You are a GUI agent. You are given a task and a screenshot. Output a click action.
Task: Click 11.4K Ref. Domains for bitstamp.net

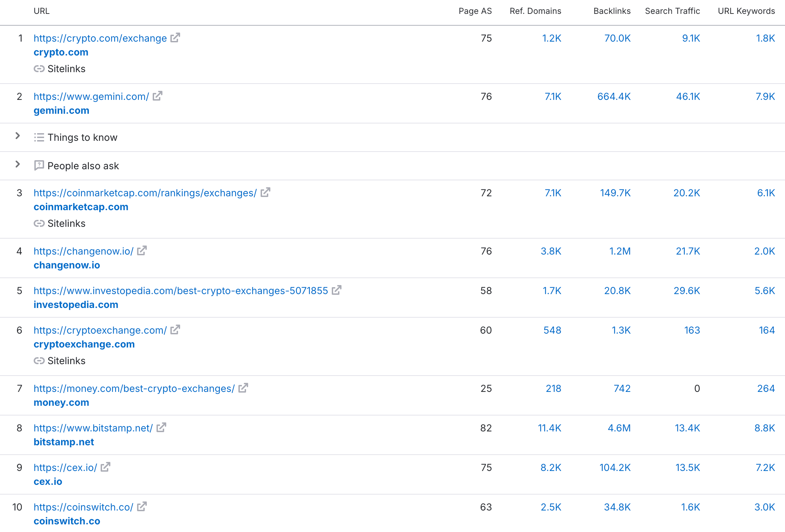tap(550, 428)
